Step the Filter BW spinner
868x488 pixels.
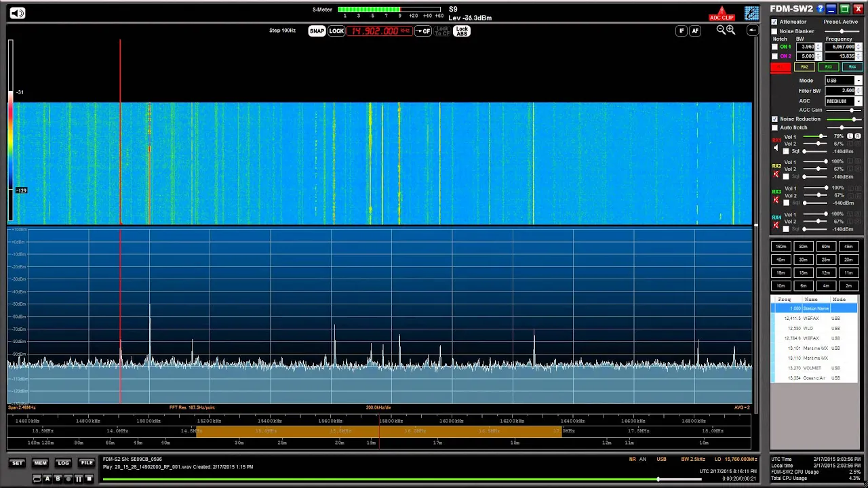point(859,90)
